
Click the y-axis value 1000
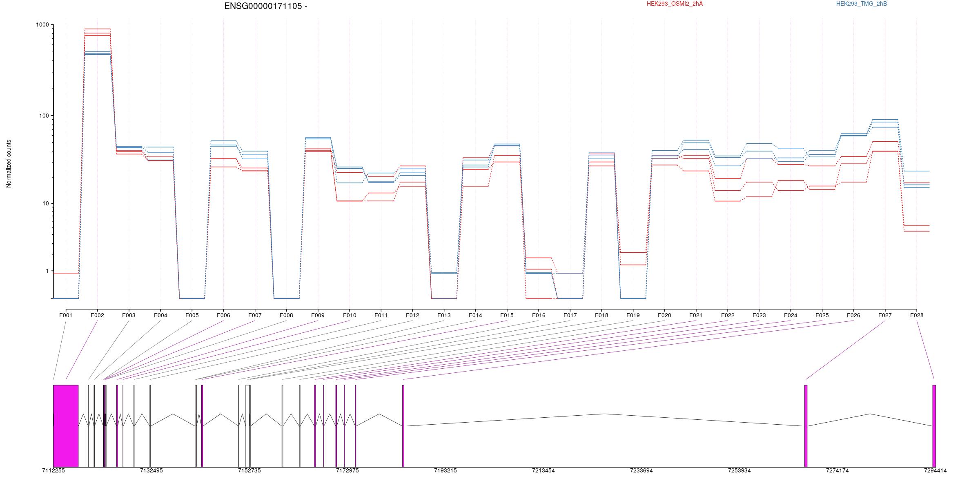point(42,25)
